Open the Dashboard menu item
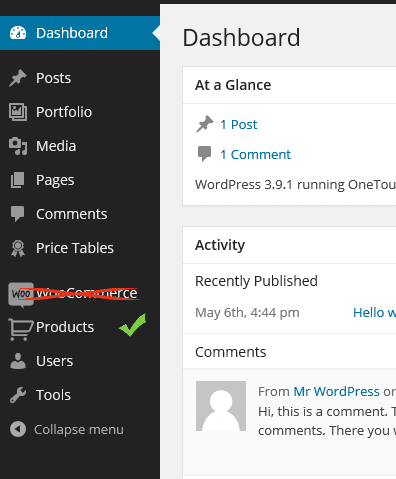396x479 pixels. click(x=80, y=33)
